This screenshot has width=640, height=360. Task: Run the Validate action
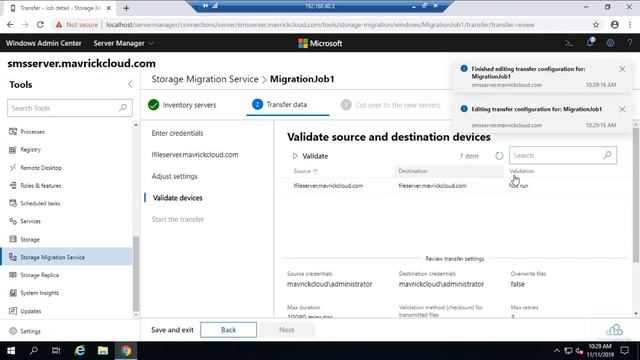point(310,156)
